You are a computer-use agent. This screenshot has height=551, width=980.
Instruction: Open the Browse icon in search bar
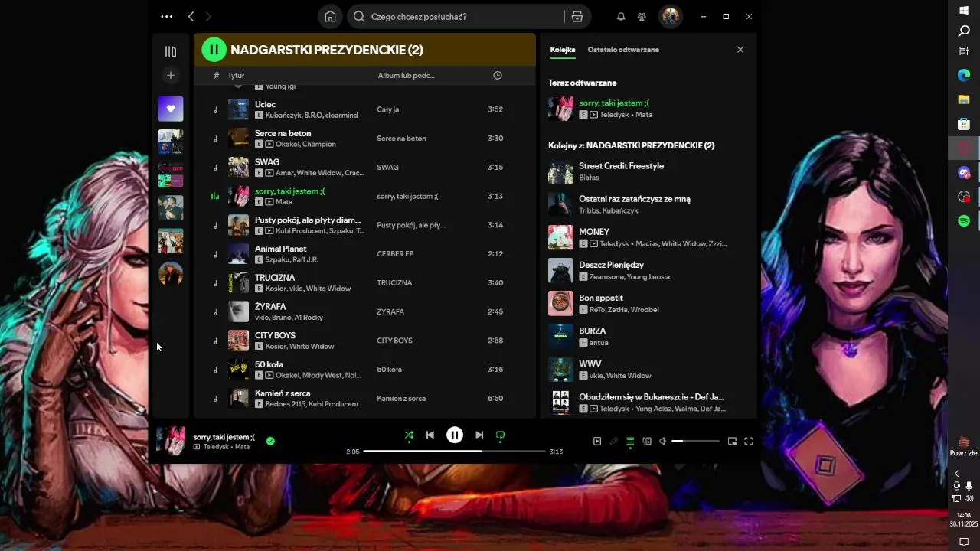tap(577, 16)
